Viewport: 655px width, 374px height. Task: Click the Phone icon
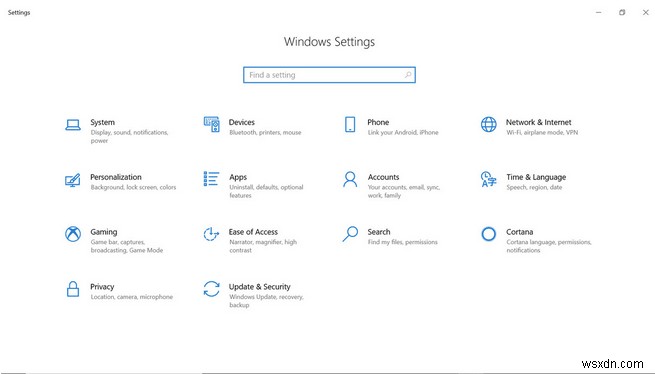(350, 125)
